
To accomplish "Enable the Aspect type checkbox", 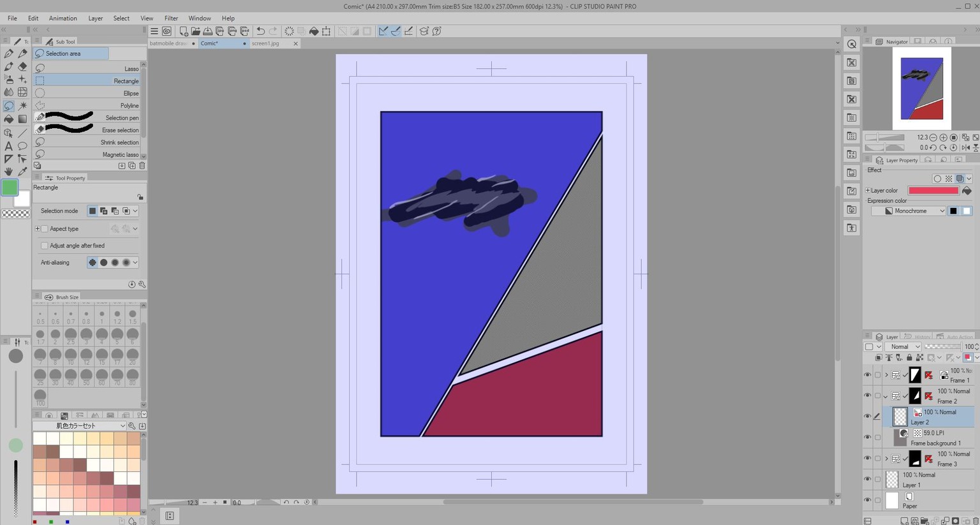I will pos(45,228).
